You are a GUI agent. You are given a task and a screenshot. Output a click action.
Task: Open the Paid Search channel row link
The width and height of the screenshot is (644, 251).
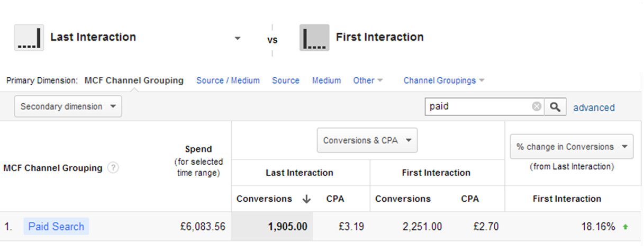(x=56, y=227)
